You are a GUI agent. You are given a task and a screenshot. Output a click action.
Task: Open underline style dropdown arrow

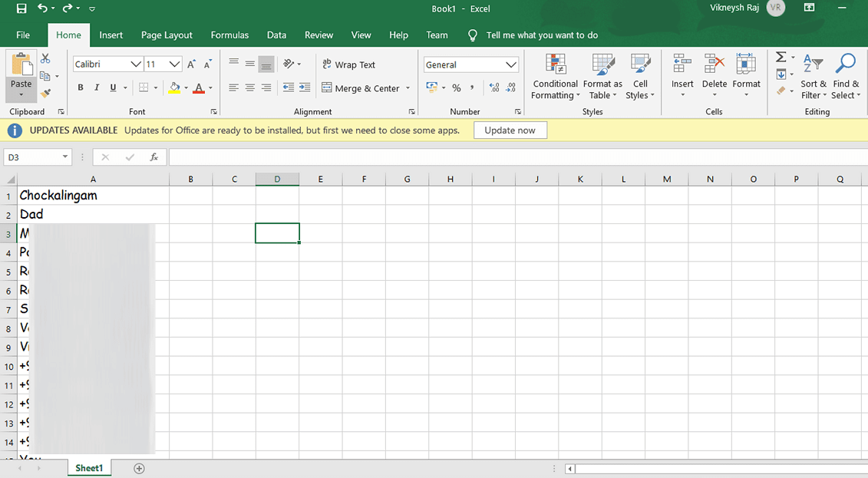125,87
